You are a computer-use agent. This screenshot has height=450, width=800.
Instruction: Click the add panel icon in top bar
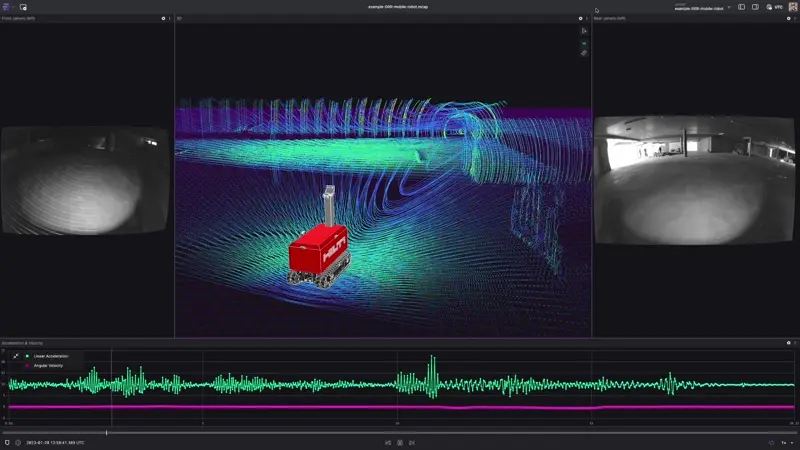pos(23,7)
